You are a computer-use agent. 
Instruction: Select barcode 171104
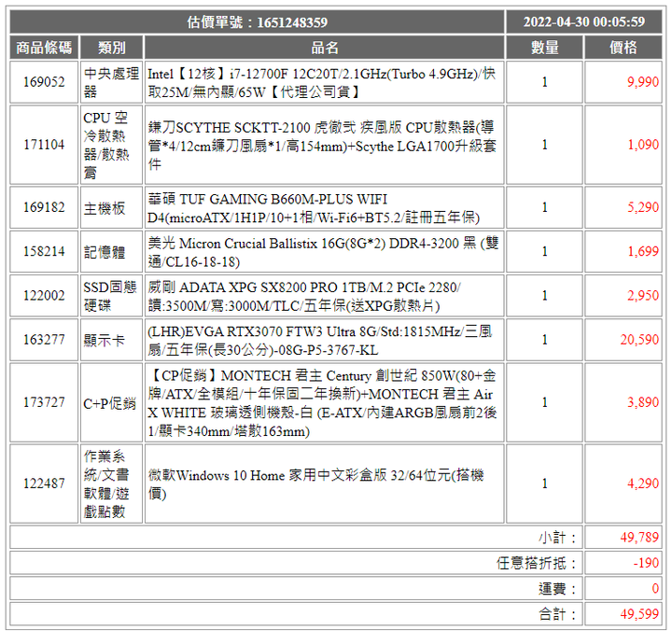44,145
